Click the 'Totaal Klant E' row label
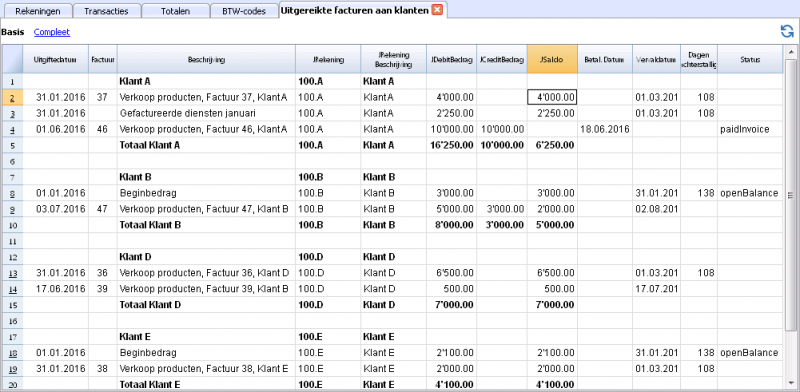The height and width of the screenshot is (392, 800). (x=150, y=384)
